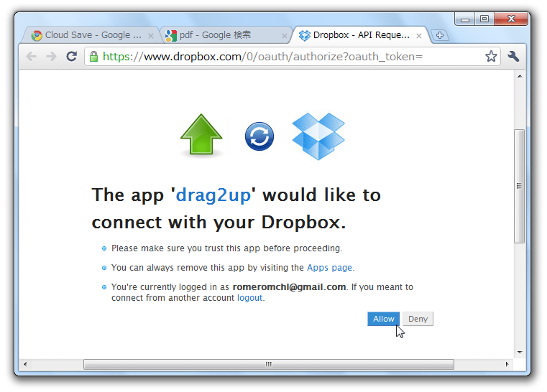547x392 pixels.
Task: Close the Dropbox API Request tab
Action: (x=419, y=36)
